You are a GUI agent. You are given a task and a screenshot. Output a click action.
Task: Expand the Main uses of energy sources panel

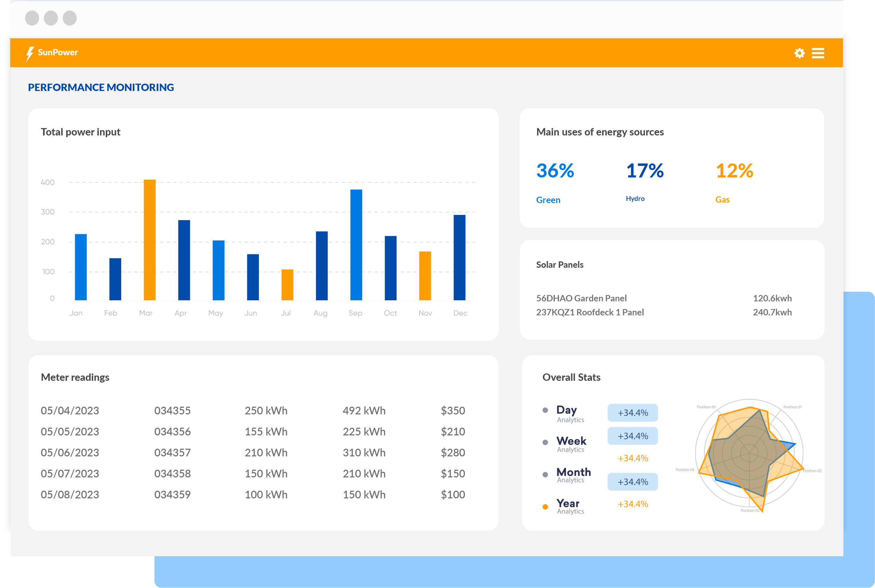[x=600, y=132]
